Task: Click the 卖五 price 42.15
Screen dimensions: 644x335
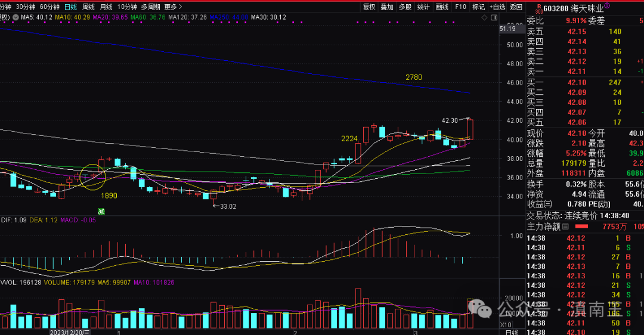Action: point(577,32)
